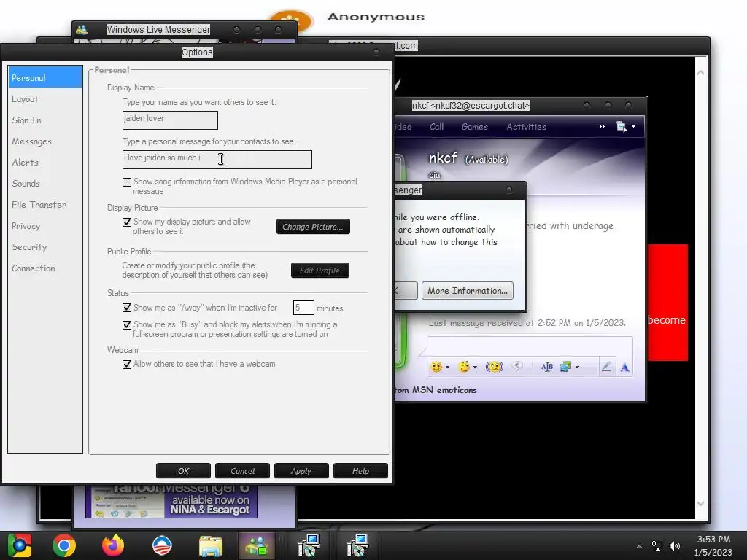Switch to text typing mode A icon
Screen dimensions: 747x560
624,367
